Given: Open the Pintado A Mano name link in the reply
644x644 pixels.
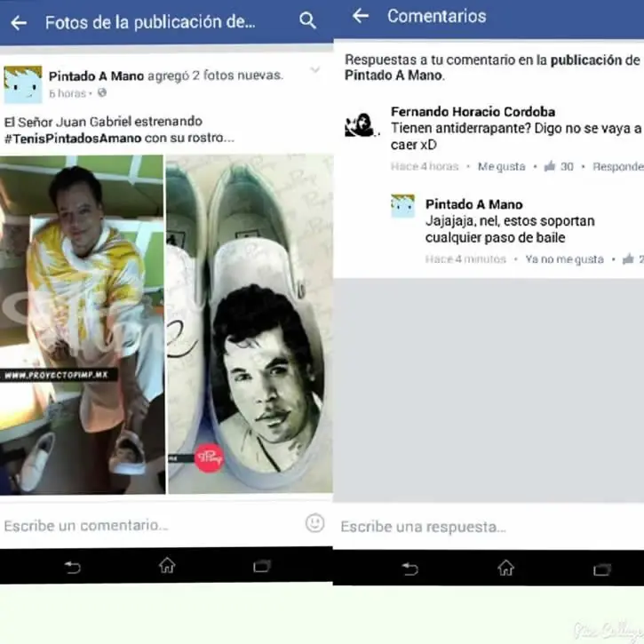Looking at the screenshot, I should pyautogui.click(x=474, y=204).
